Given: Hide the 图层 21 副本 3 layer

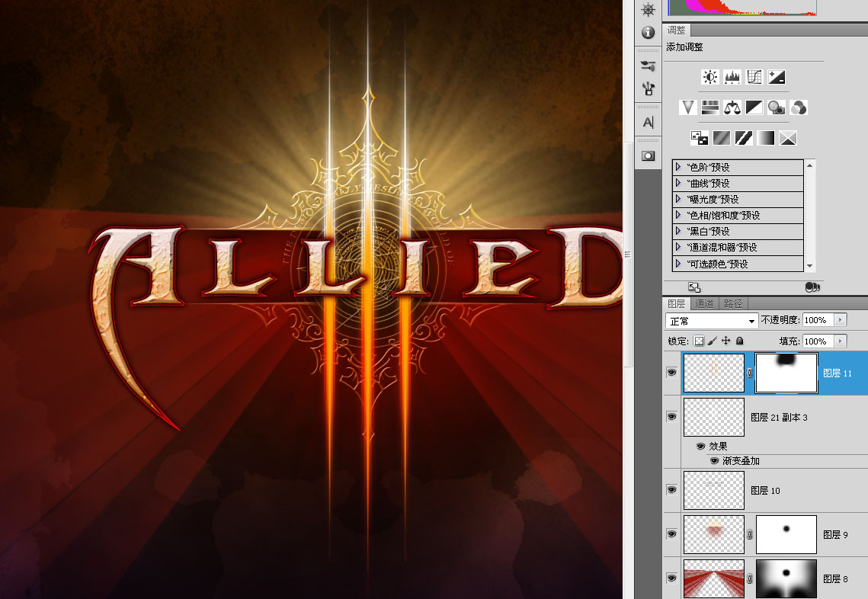Looking at the screenshot, I should click(671, 416).
